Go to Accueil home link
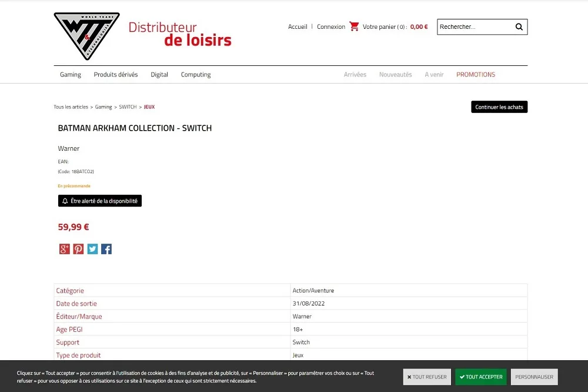The width and height of the screenshot is (588, 392). pyautogui.click(x=298, y=26)
